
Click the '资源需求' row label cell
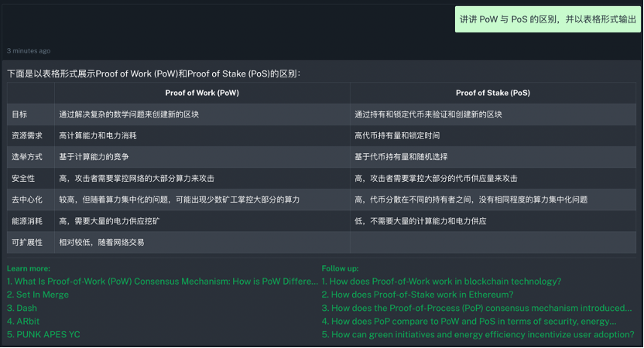[x=27, y=135]
